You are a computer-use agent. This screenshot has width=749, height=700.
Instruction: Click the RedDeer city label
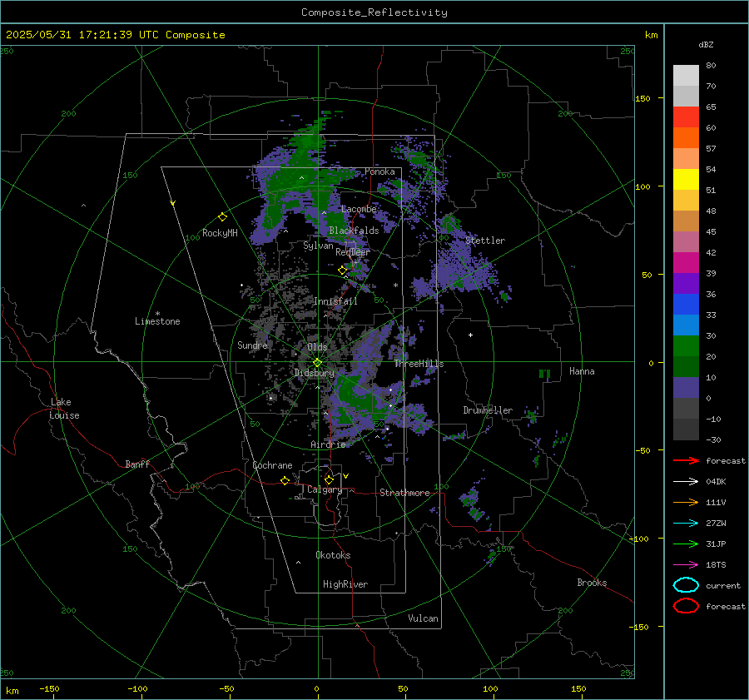(x=353, y=252)
